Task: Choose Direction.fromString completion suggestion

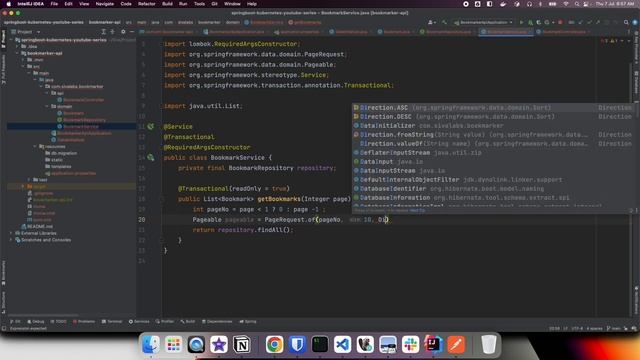Action: click(493, 135)
